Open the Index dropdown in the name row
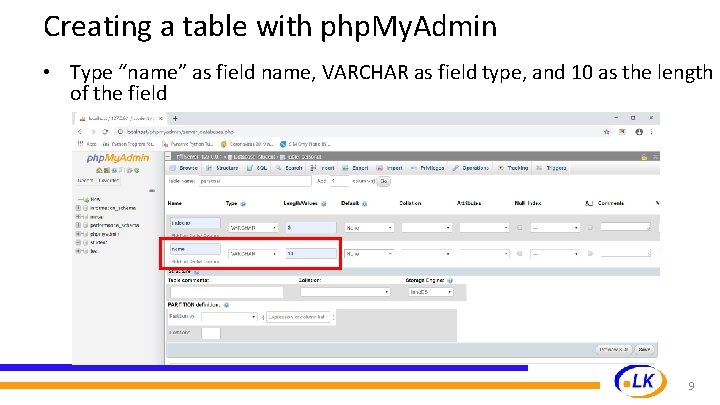720x405 pixels. 555,253
